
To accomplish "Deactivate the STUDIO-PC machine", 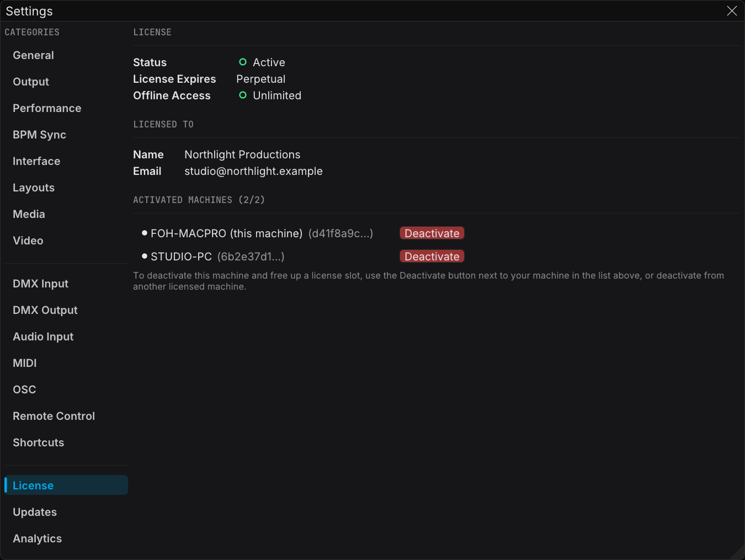I will pos(432,257).
